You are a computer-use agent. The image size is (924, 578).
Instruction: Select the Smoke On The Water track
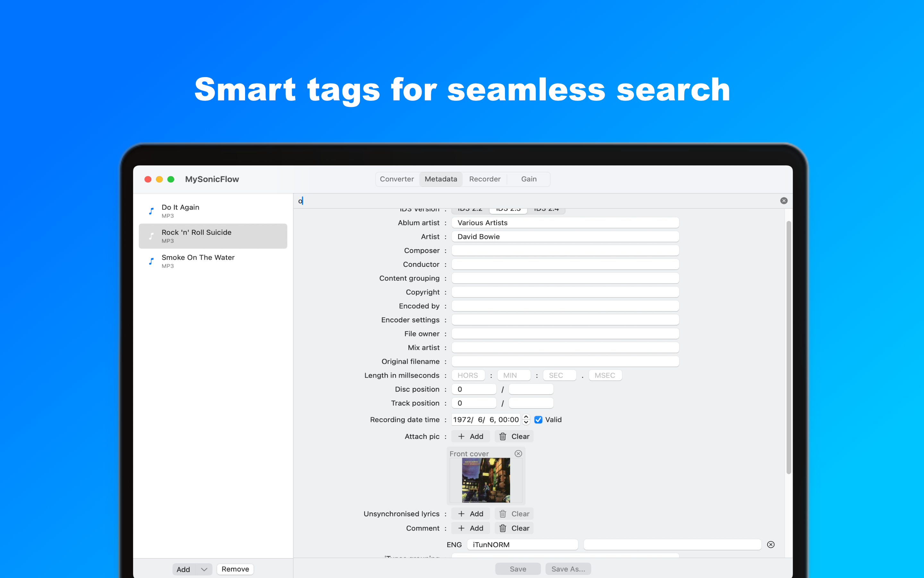pos(213,261)
